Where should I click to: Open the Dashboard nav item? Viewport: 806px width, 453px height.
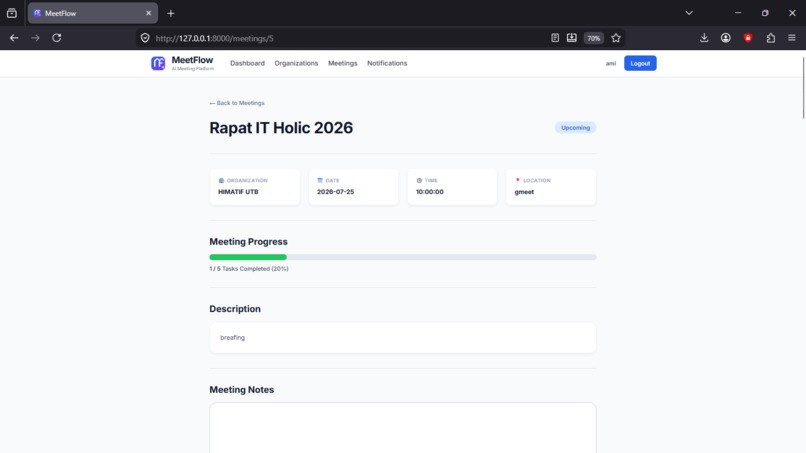point(247,63)
